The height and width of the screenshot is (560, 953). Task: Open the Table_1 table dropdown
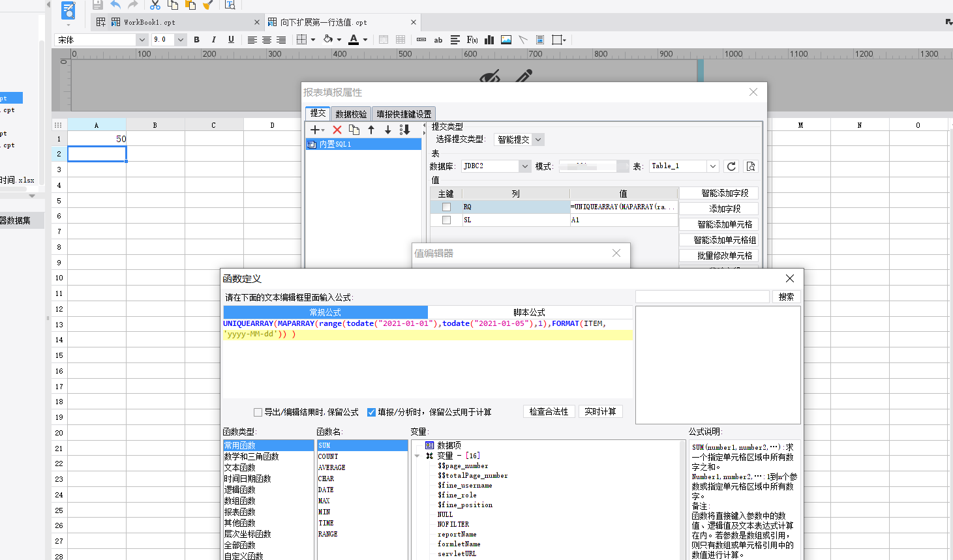pos(713,166)
